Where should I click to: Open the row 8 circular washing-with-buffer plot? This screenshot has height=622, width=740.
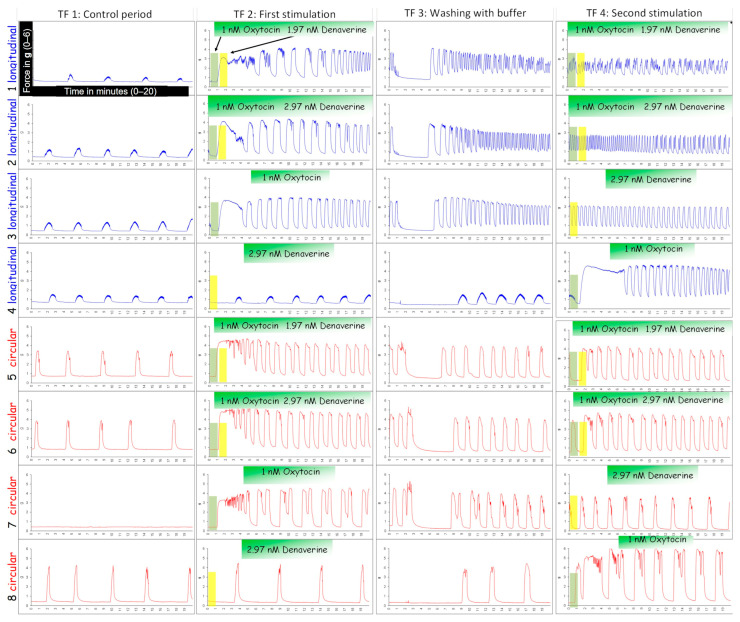pos(464,576)
